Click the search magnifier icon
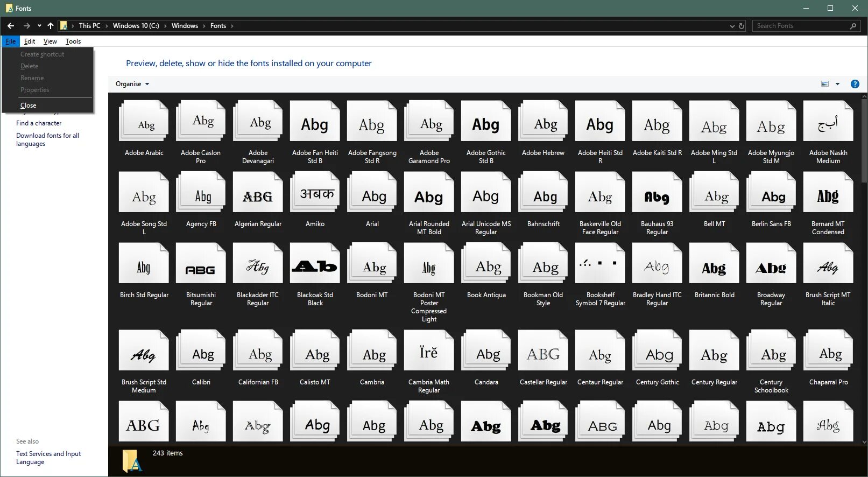The image size is (868, 477). tap(852, 26)
